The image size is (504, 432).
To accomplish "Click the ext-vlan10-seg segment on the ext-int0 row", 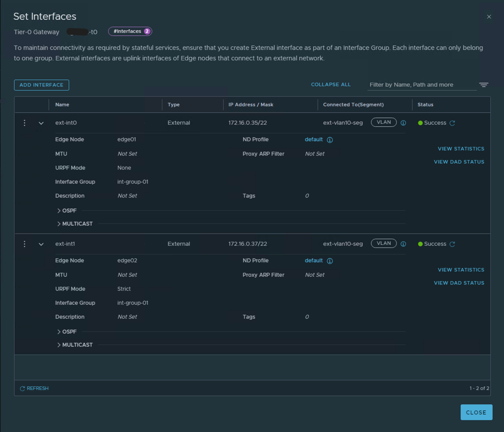I will (x=343, y=123).
